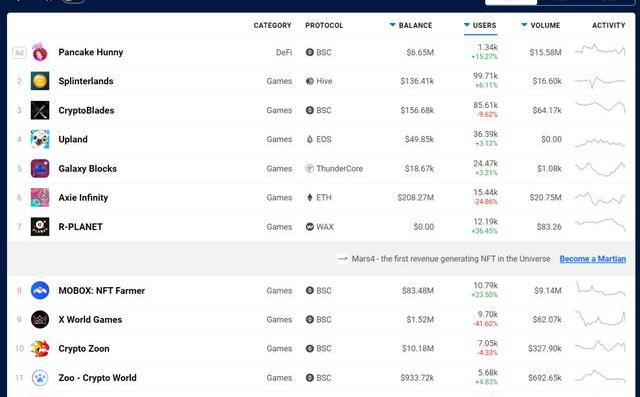Screen dimensions: 640x397
Task: Sort the table by Balance column
Action: click(411, 25)
